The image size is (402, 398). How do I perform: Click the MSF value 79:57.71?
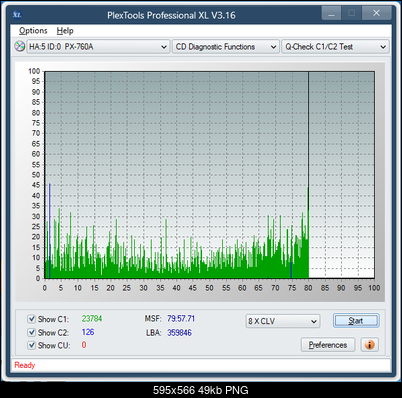point(181,319)
